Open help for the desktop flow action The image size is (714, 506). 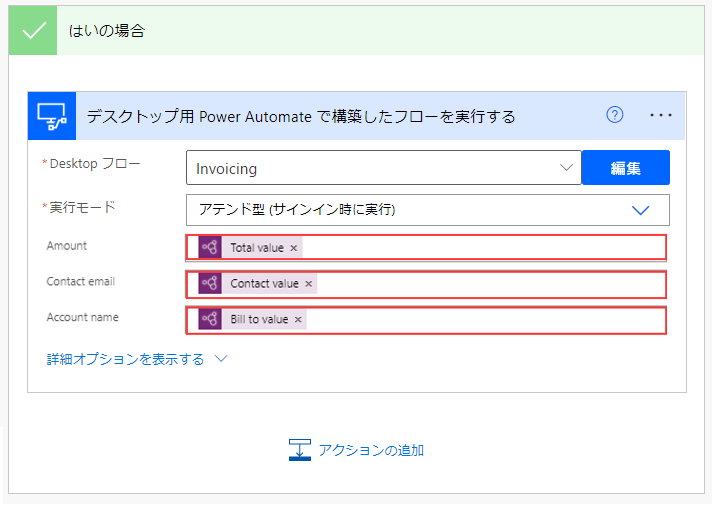pos(614,115)
